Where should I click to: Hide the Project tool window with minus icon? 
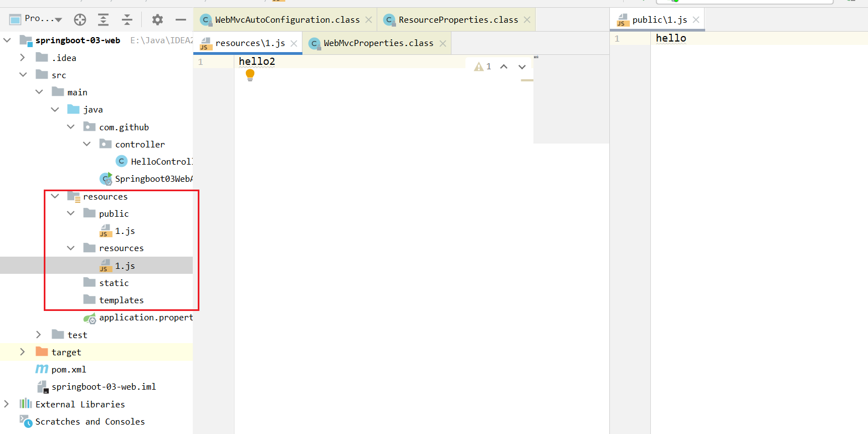[x=181, y=20]
